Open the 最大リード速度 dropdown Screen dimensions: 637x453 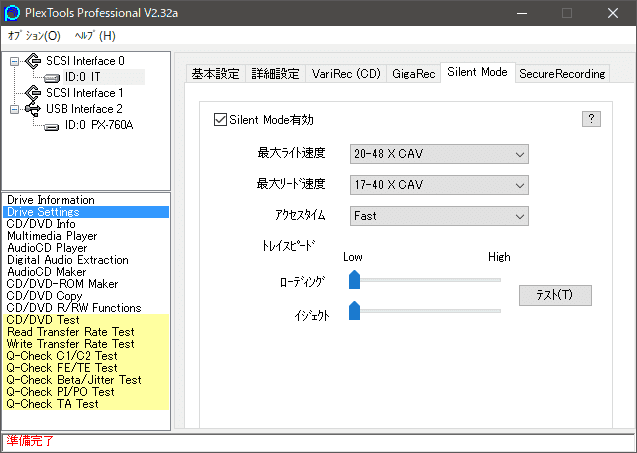tap(439, 185)
